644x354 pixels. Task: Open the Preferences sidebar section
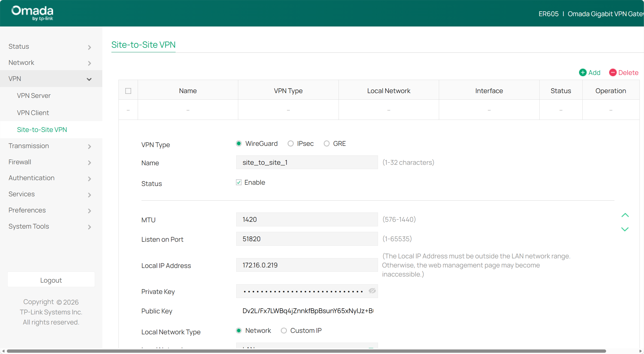coord(51,210)
